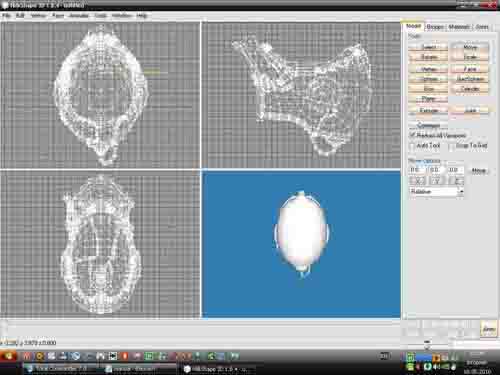Activate the Joint tool button

pyautogui.click(x=470, y=110)
